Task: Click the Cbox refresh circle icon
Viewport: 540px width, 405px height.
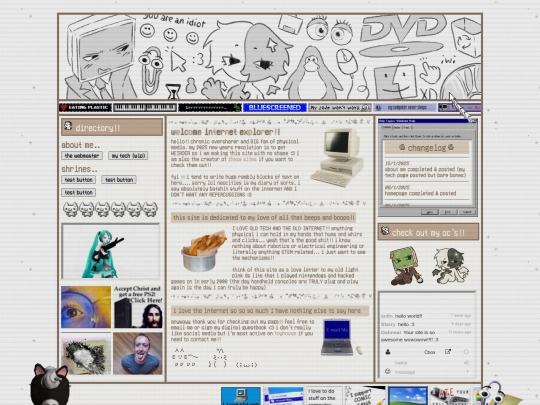Action: (x=466, y=352)
